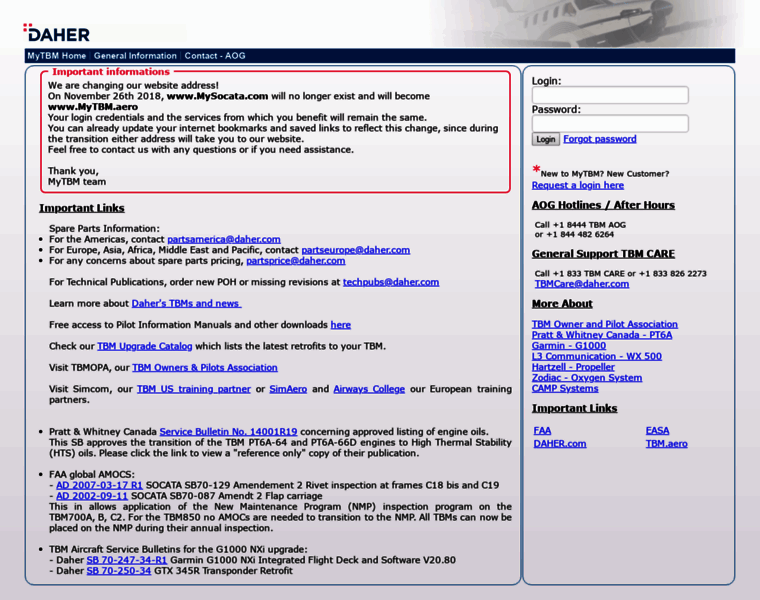This screenshot has width=760, height=600.
Task: Open TBM Upgrade Catalog link
Action: point(144,346)
